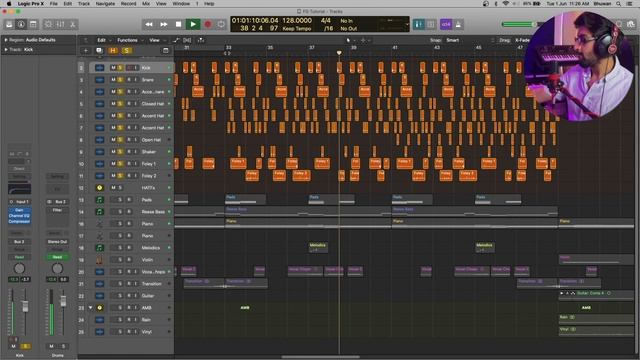Click the Channel EQ plugin slot
The height and width of the screenshot is (360, 640).
coord(19,216)
